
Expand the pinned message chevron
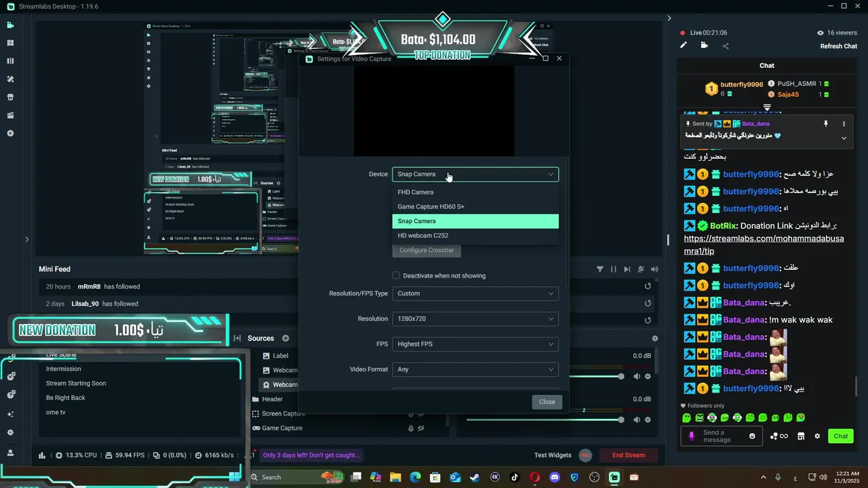tap(844, 138)
